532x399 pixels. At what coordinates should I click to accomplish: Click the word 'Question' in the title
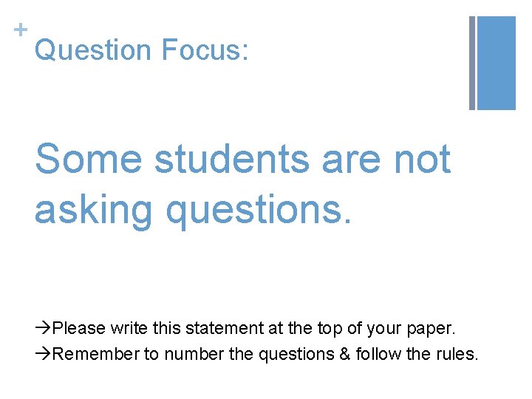point(92,50)
